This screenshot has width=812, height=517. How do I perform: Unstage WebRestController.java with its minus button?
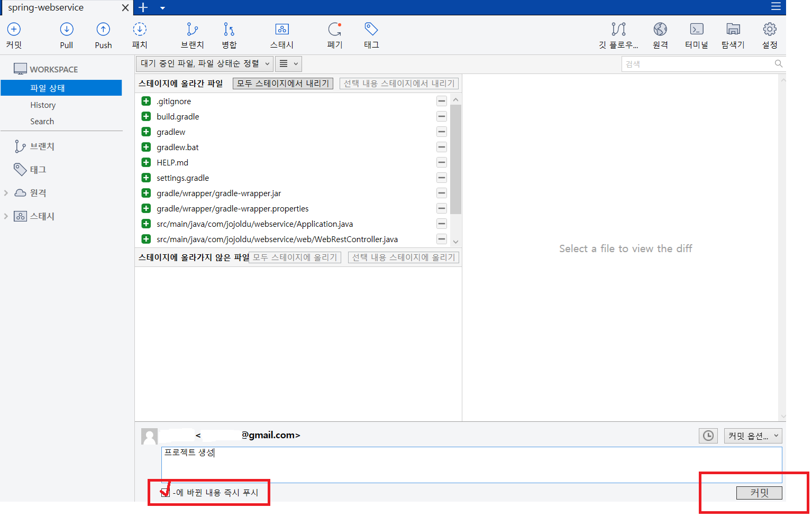pyautogui.click(x=442, y=239)
